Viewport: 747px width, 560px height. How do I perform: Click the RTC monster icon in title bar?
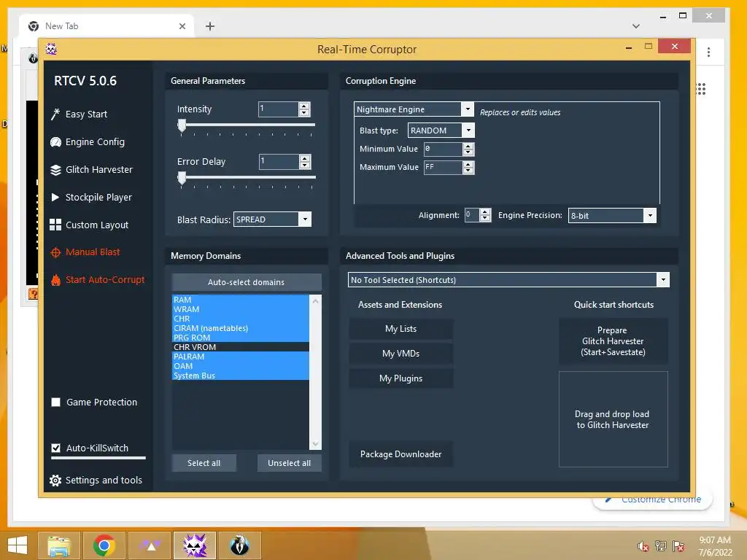pos(51,49)
